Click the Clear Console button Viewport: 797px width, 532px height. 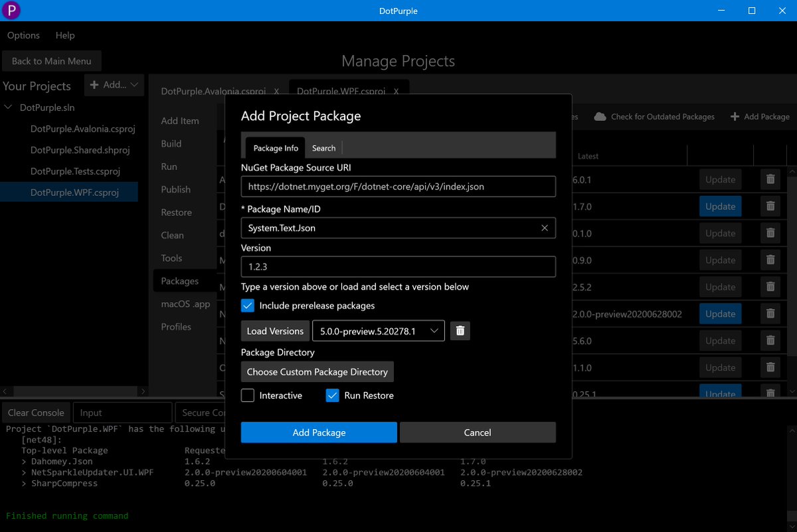(x=36, y=412)
